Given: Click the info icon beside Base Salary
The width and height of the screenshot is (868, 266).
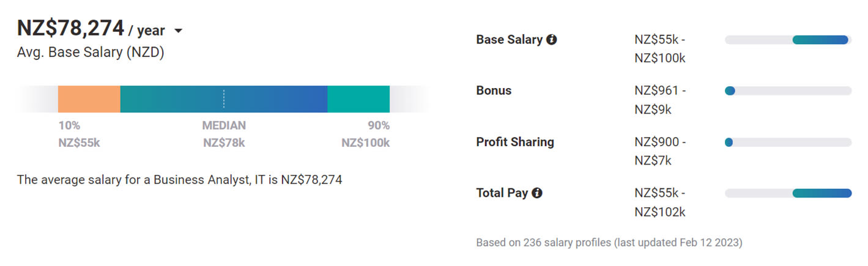Looking at the screenshot, I should 551,40.
